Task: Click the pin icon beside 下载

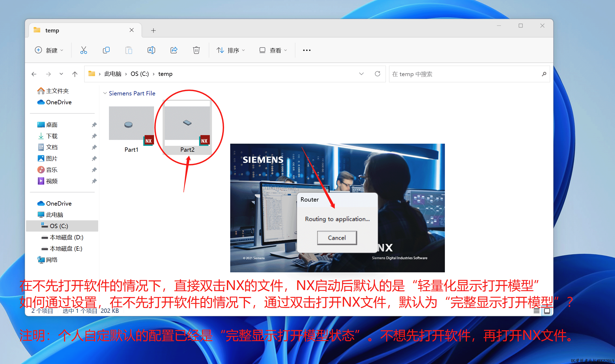Action: click(x=94, y=136)
